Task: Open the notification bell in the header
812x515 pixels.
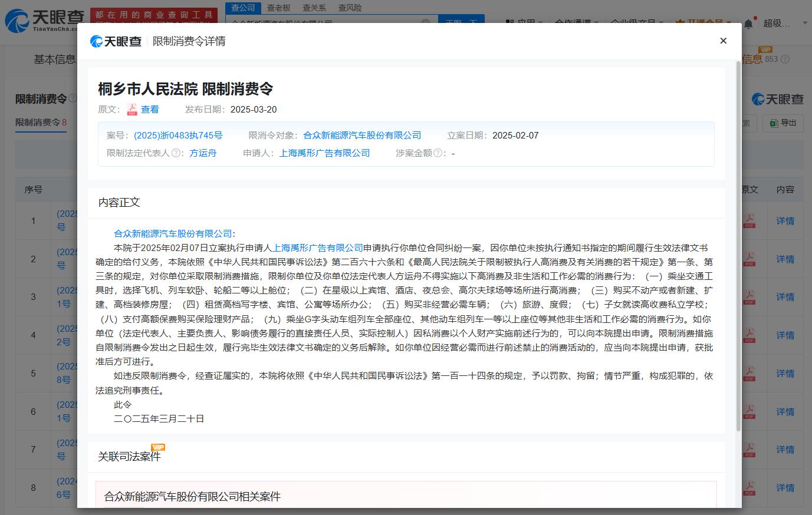Action: point(748,24)
